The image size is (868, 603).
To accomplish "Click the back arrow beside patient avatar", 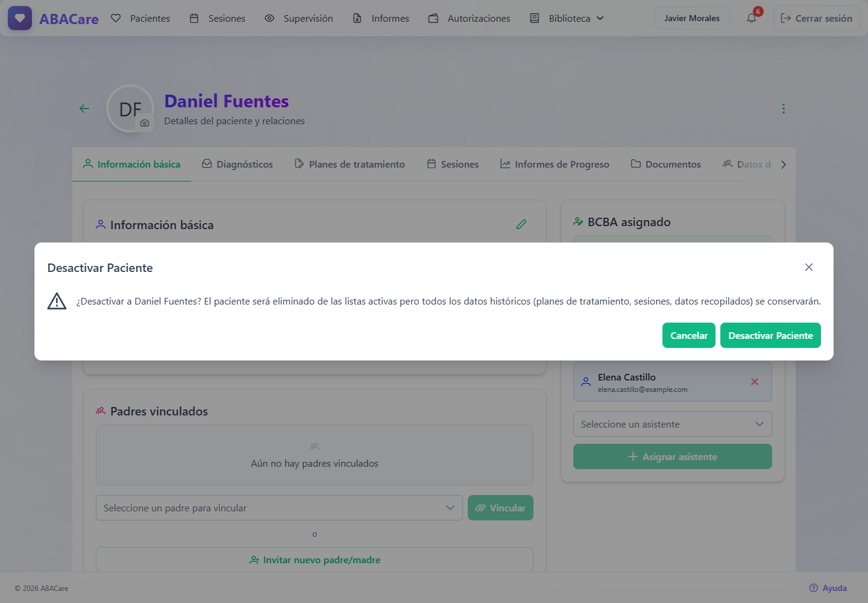I will 84,109.
